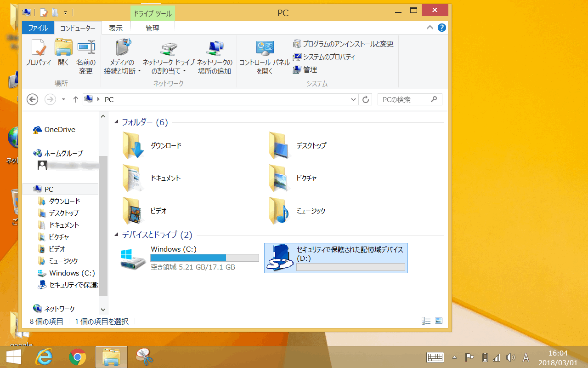This screenshot has width=588, height=368.
Task: Collapse the フォルダー (6) group
Action: (117, 122)
